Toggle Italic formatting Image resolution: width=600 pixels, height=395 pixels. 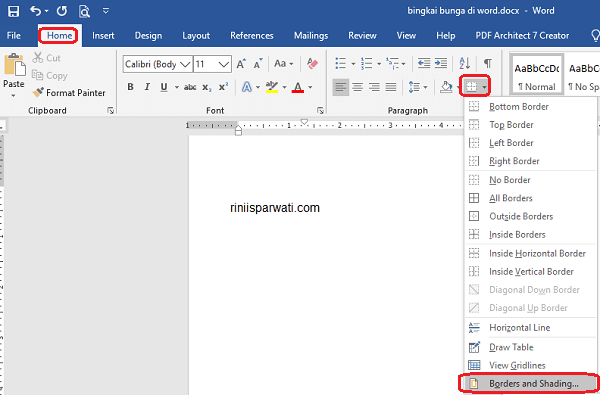[x=147, y=87]
